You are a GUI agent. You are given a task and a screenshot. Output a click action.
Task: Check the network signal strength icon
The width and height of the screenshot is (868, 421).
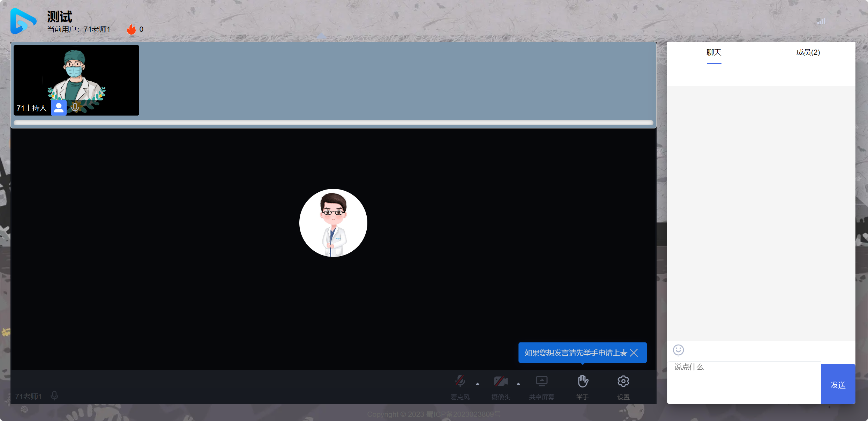point(821,21)
